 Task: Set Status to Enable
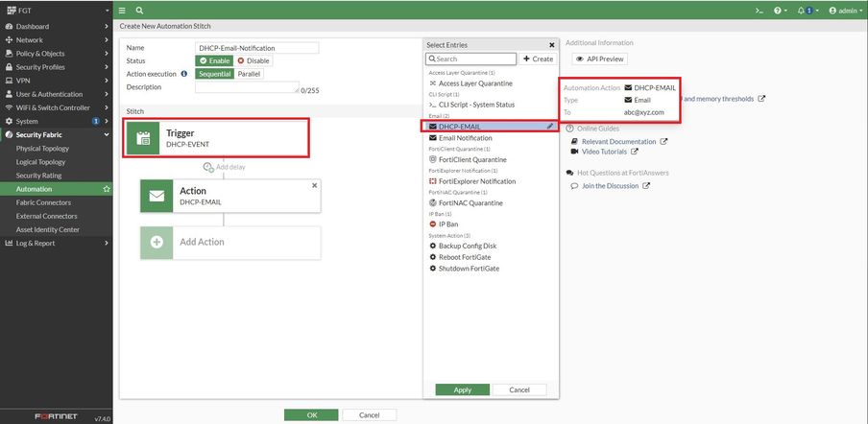click(214, 60)
